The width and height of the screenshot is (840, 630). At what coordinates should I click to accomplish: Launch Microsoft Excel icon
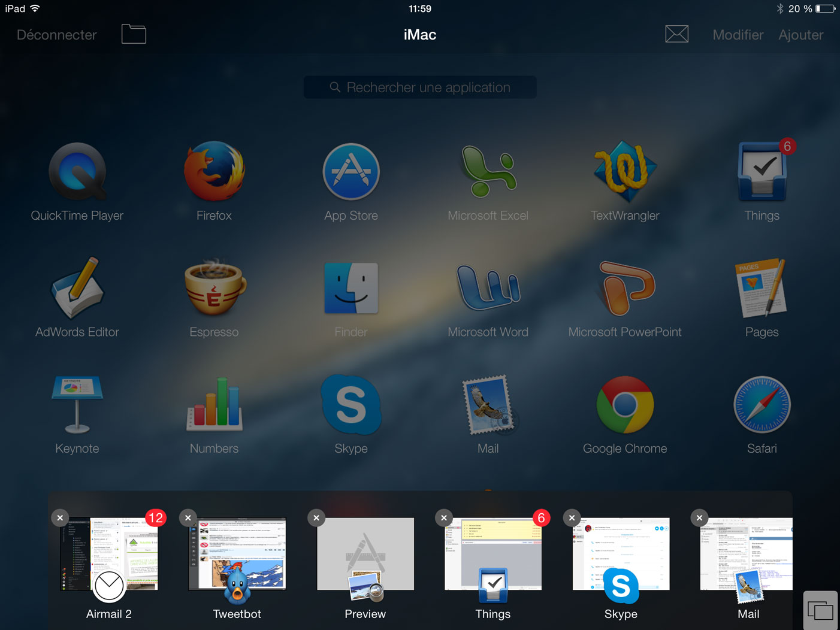488,171
